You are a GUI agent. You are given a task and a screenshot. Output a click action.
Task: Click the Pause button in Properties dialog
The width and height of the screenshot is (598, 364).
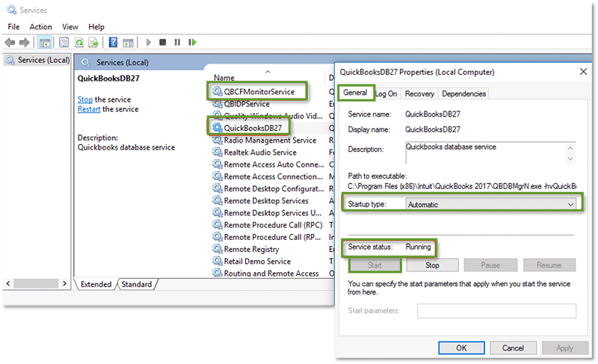pyautogui.click(x=490, y=265)
